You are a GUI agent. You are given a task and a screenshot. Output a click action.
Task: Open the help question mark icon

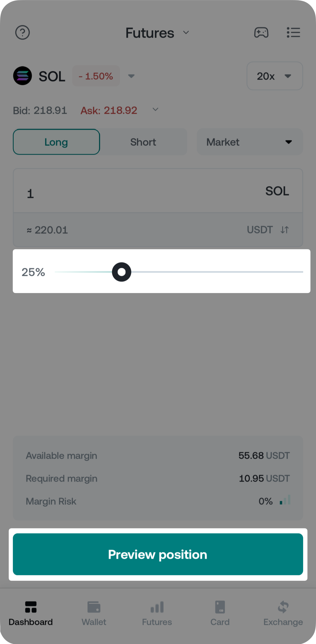point(23,33)
